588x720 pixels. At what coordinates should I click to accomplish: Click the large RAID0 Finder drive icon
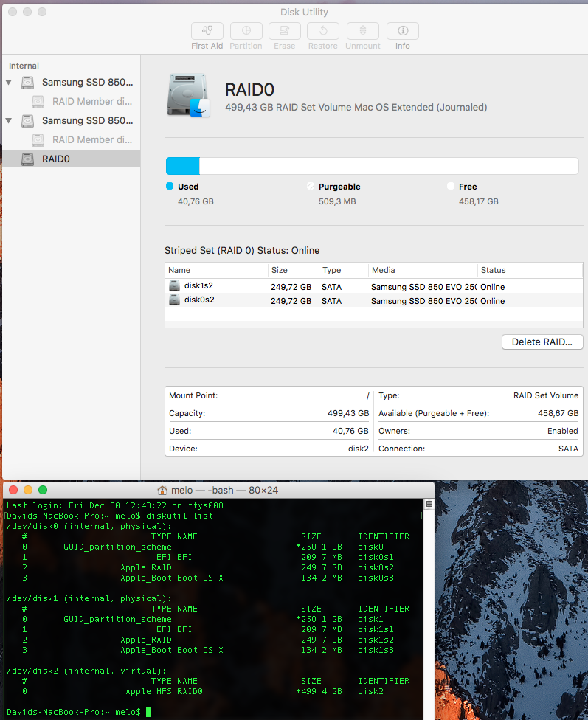pos(188,95)
